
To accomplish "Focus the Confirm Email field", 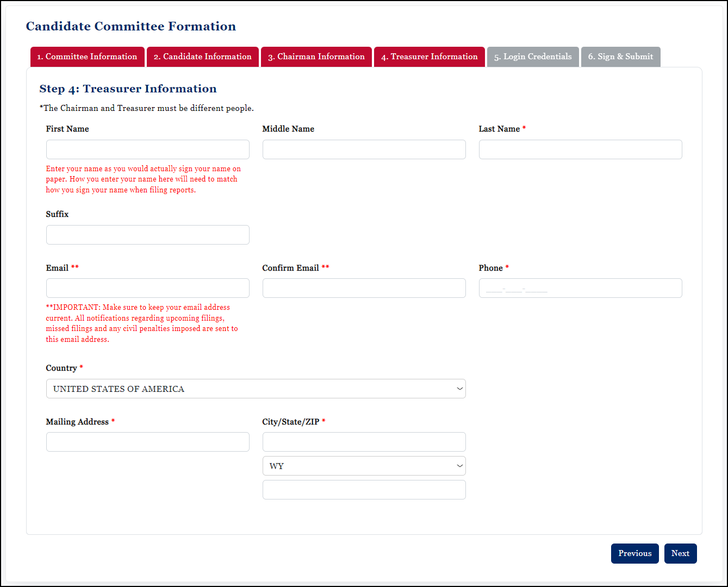I will click(x=364, y=288).
